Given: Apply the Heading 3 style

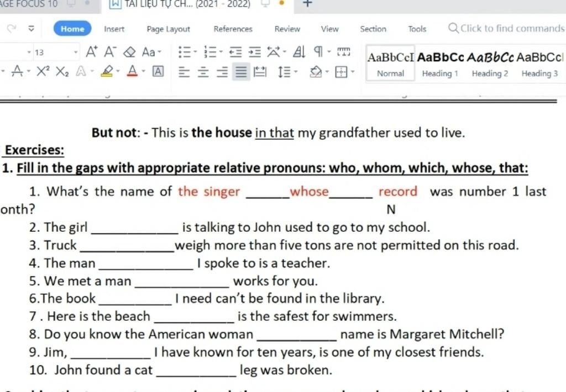Looking at the screenshot, I should (539, 64).
